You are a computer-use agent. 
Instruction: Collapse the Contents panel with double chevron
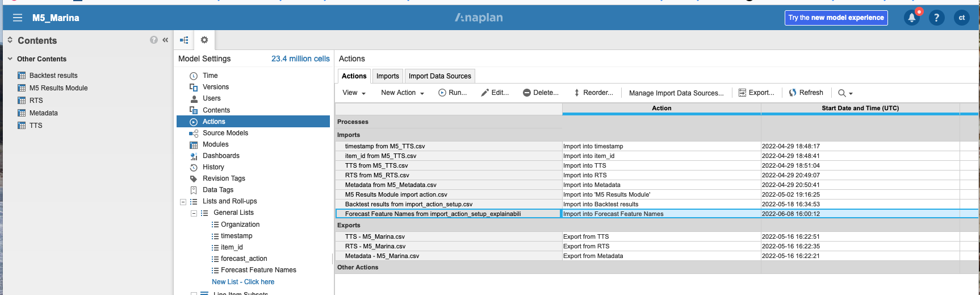click(x=165, y=40)
